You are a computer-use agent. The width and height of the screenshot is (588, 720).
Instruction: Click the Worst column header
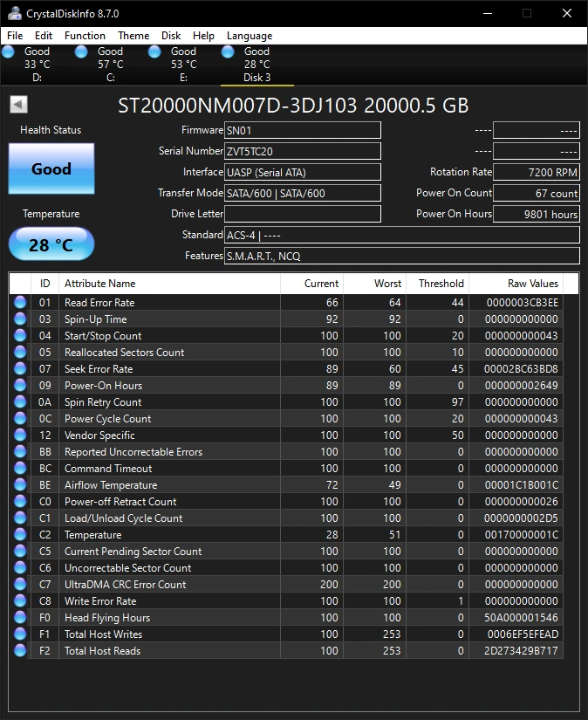(374, 284)
